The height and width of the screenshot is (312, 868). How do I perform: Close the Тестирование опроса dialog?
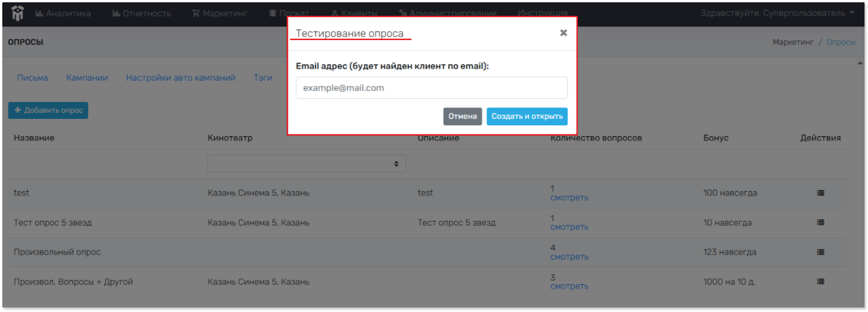[x=563, y=33]
